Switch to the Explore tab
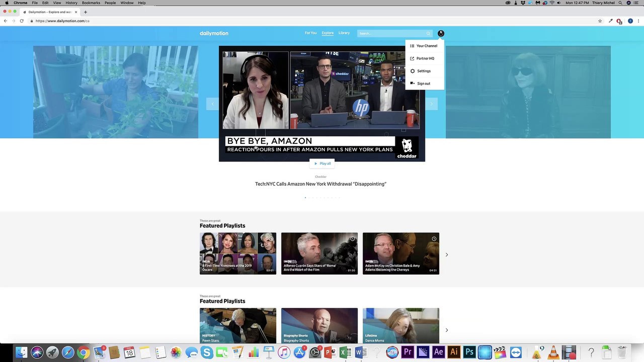This screenshot has width=644, height=362. (x=328, y=33)
